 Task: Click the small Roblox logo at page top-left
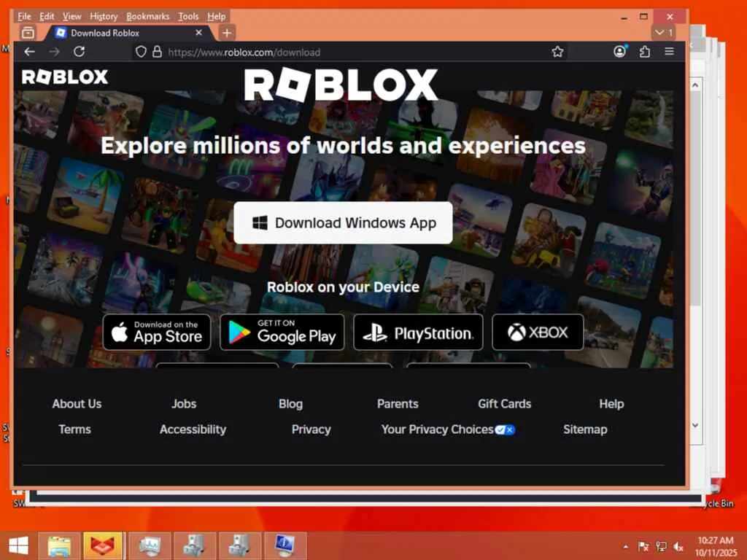click(x=65, y=77)
